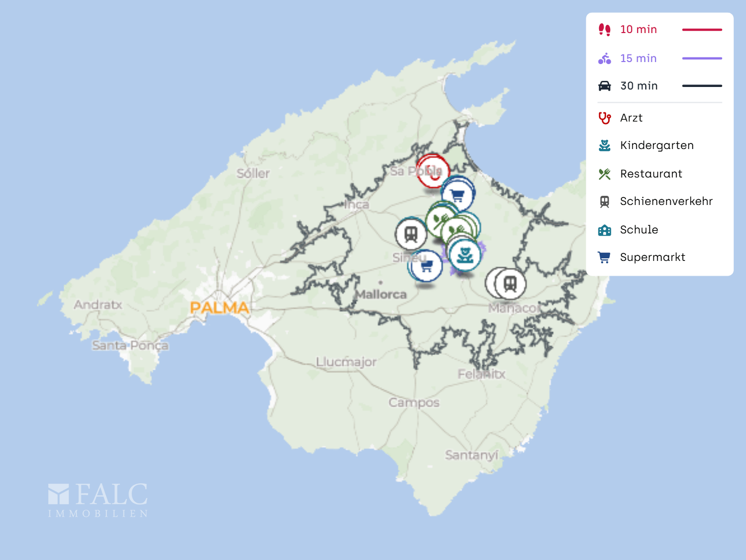Viewport: 746px width, 560px height.
Task: Click the supermarket marker next to Sineu
Action: point(426,266)
